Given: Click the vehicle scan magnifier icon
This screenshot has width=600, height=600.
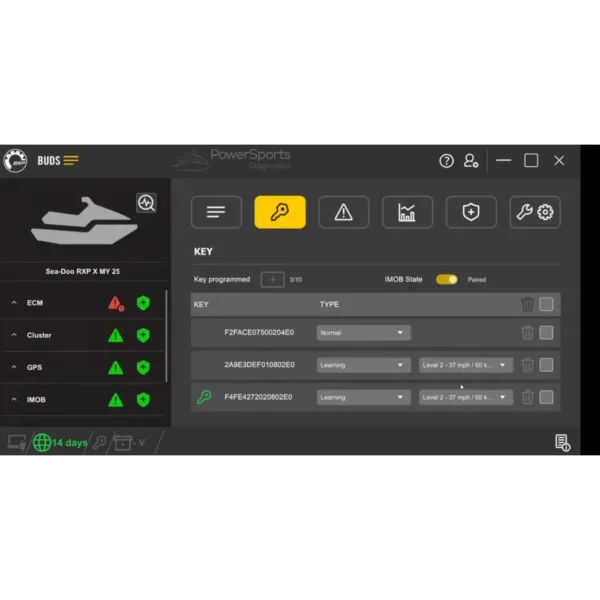Looking at the screenshot, I should click(146, 203).
